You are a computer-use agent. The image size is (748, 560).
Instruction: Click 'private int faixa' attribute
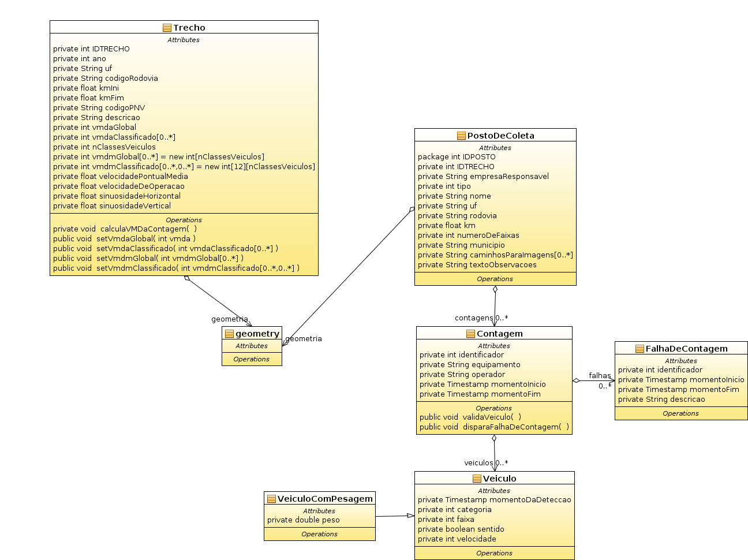(x=446, y=520)
